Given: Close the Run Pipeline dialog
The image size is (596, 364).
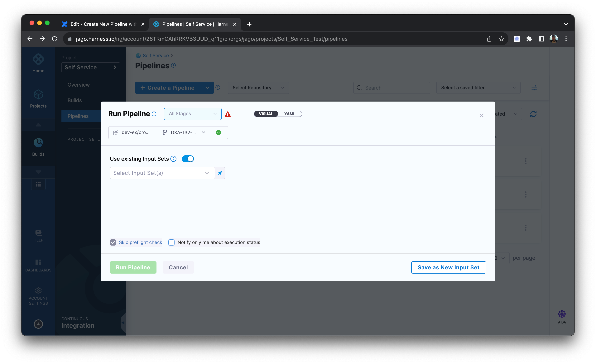Looking at the screenshot, I should [x=481, y=115].
